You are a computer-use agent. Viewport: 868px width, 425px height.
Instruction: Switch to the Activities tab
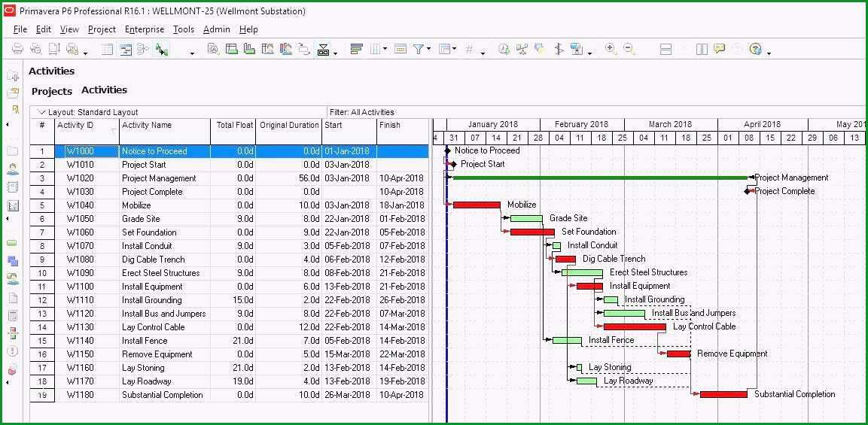click(x=104, y=90)
